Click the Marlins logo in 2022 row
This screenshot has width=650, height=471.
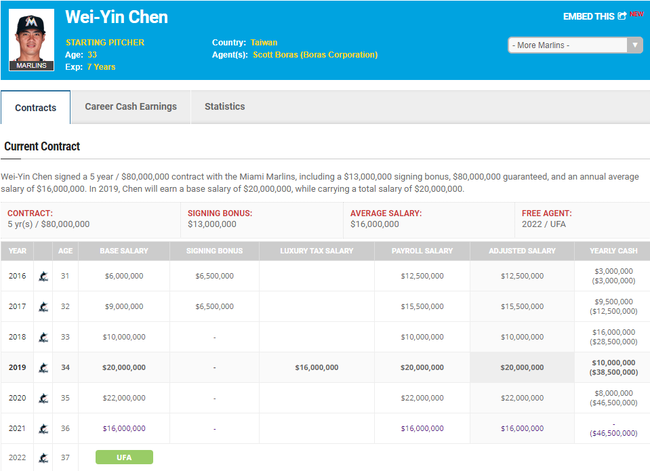coord(44,458)
